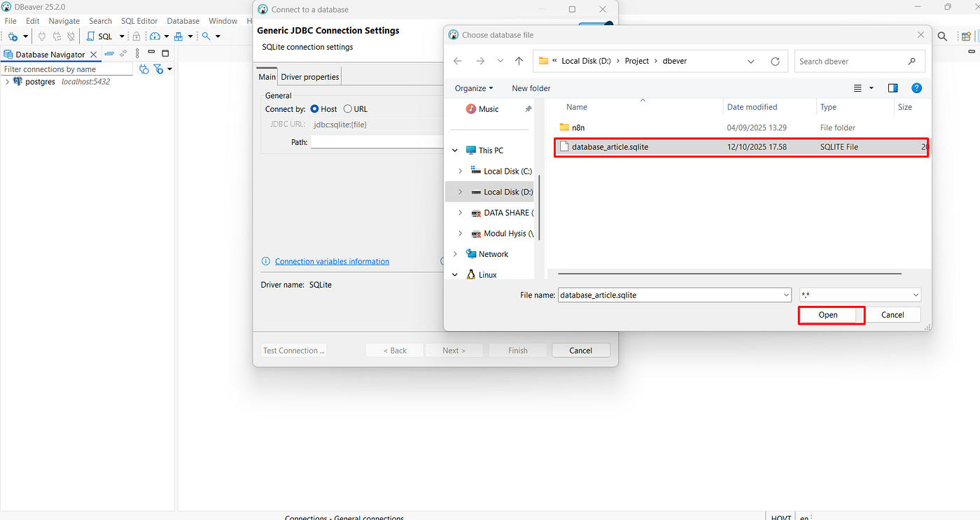980x520 pixels.
Task: Expand the postgres connection tree node
Action: [x=7, y=82]
